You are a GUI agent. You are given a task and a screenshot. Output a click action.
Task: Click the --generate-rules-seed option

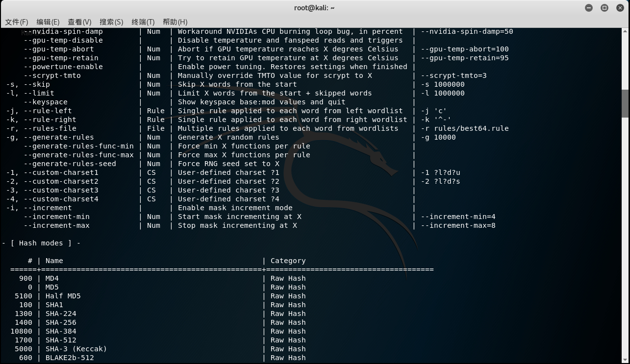point(70,164)
